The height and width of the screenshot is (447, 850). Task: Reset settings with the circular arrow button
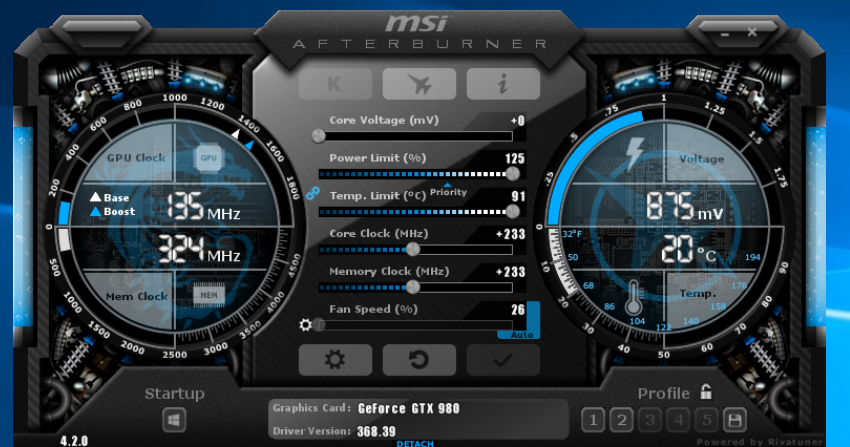pos(419,360)
